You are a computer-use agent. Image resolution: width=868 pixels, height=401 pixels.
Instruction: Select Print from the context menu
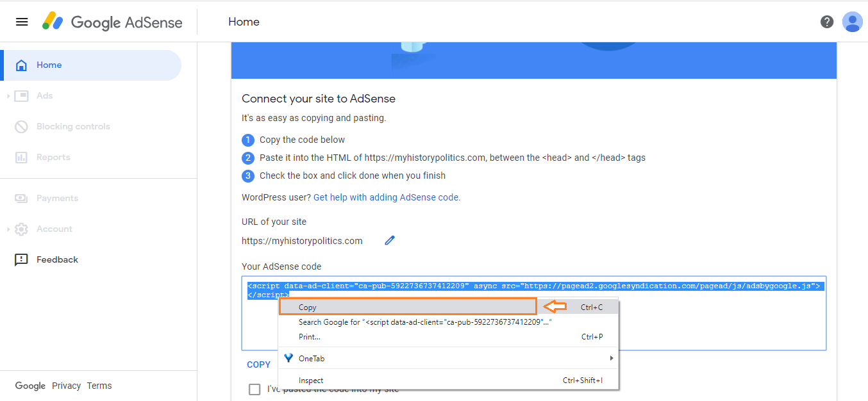point(309,336)
